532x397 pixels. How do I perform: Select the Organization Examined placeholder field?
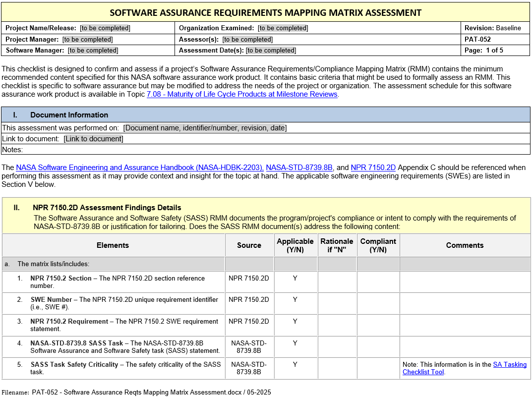(283, 28)
